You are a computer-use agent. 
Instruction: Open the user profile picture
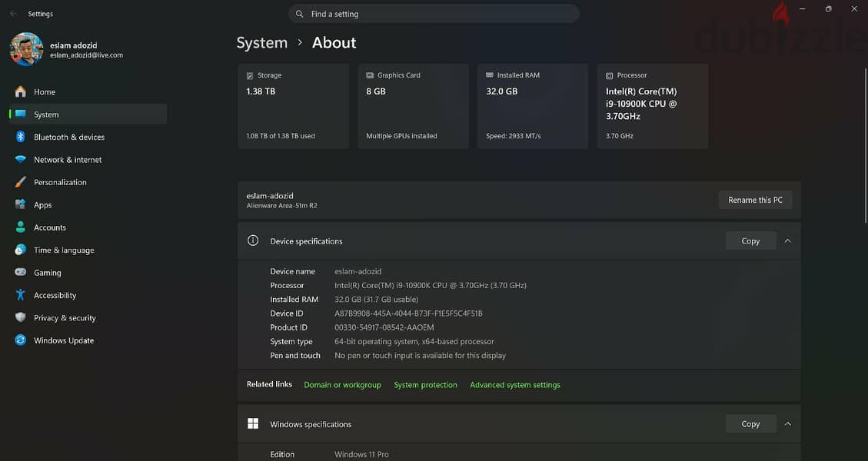[x=27, y=49]
